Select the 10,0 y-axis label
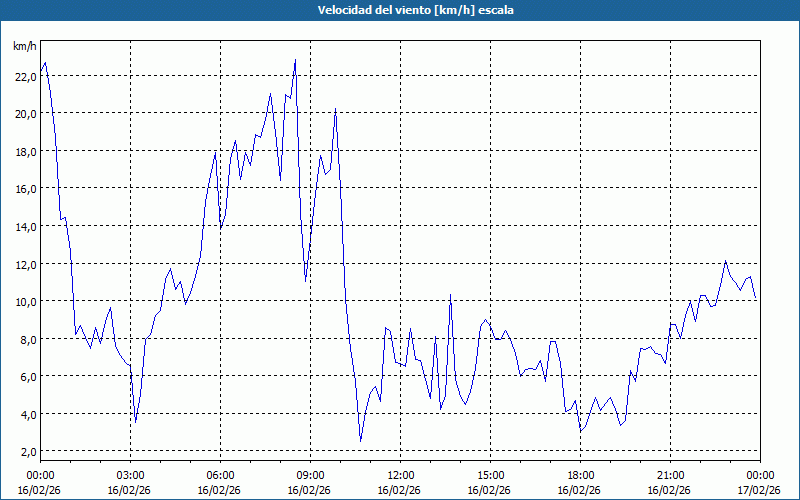 25,301
